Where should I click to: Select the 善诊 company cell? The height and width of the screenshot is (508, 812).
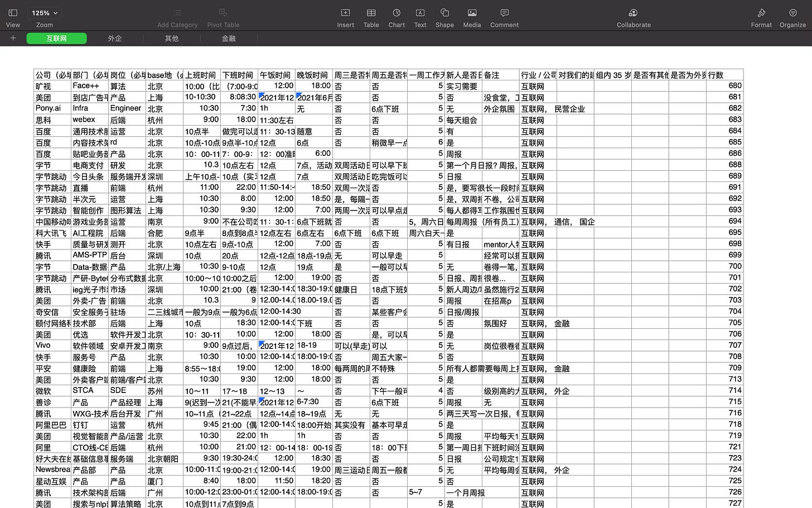pyautogui.click(x=52, y=402)
